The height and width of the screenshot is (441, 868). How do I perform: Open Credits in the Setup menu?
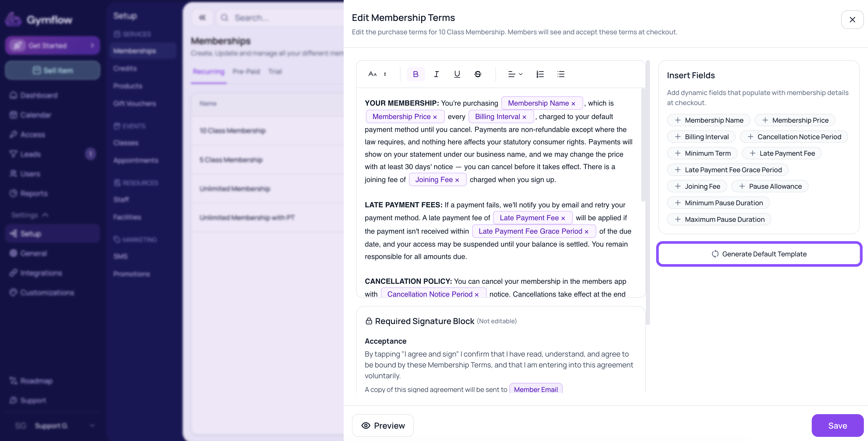(x=125, y=68)
